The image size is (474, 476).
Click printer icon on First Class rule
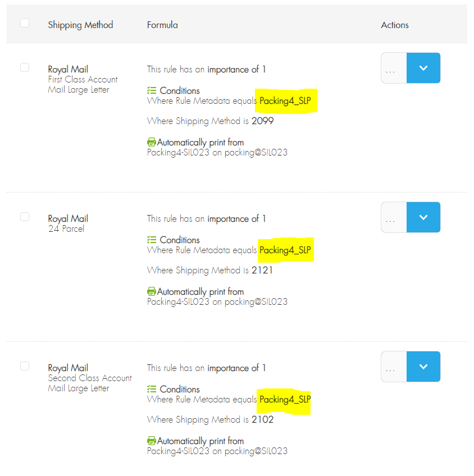point(151,142)
